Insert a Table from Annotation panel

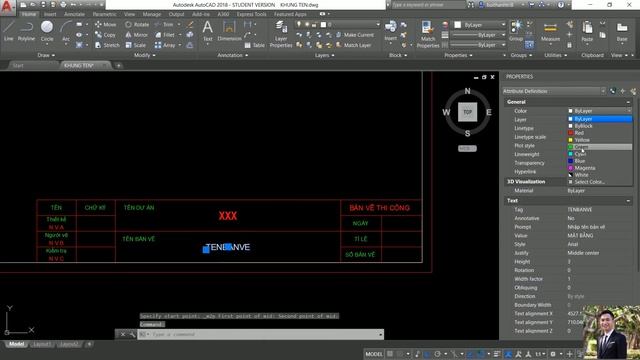coord(255,45)
